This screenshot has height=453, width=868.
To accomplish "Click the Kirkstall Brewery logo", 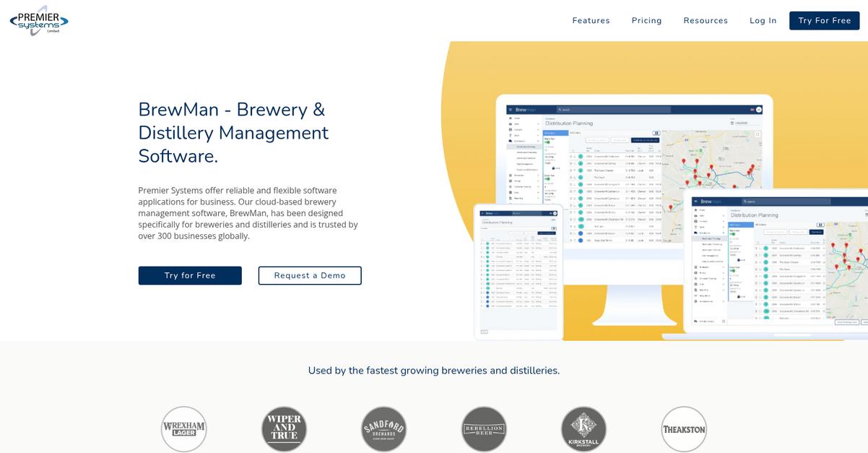I will tap(583, 429).
